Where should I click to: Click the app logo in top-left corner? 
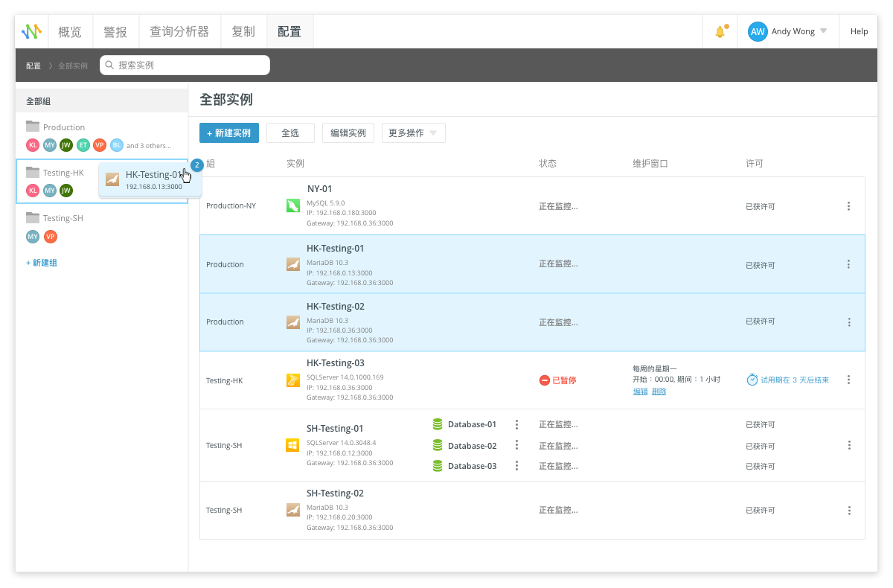coord(32,31)
